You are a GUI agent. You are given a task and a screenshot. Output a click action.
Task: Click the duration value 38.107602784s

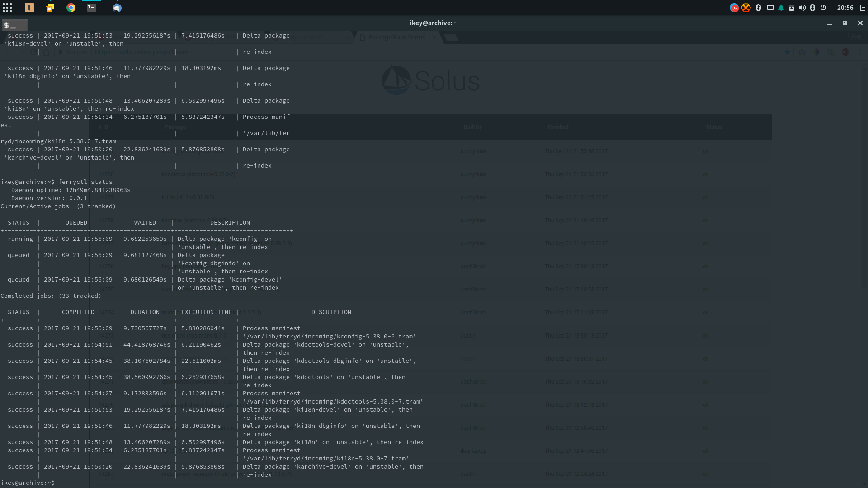(x=147, y=361)
